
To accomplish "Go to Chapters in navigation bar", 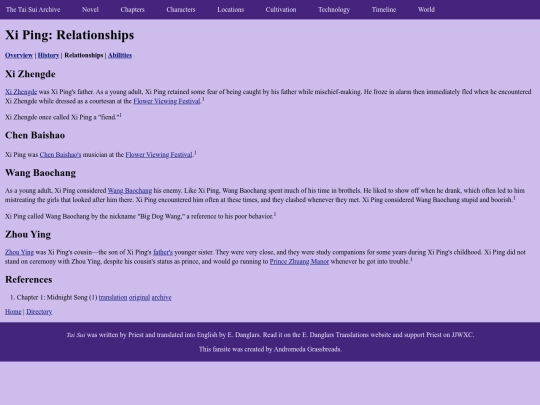I will tap(133, 10).
